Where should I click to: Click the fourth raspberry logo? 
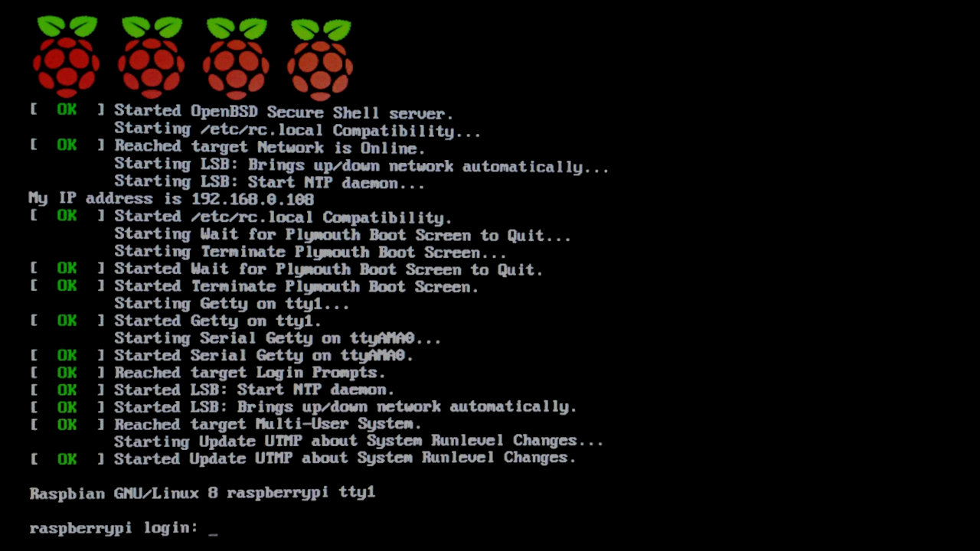[320, 57]
